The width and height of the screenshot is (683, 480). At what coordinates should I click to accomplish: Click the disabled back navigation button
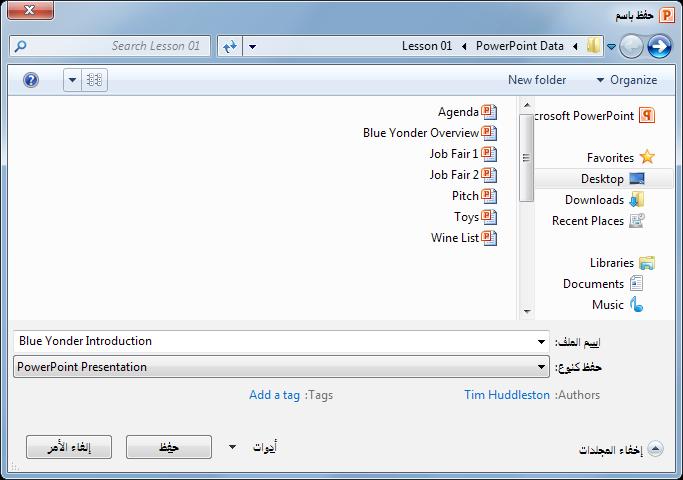(x=631, y=46)
